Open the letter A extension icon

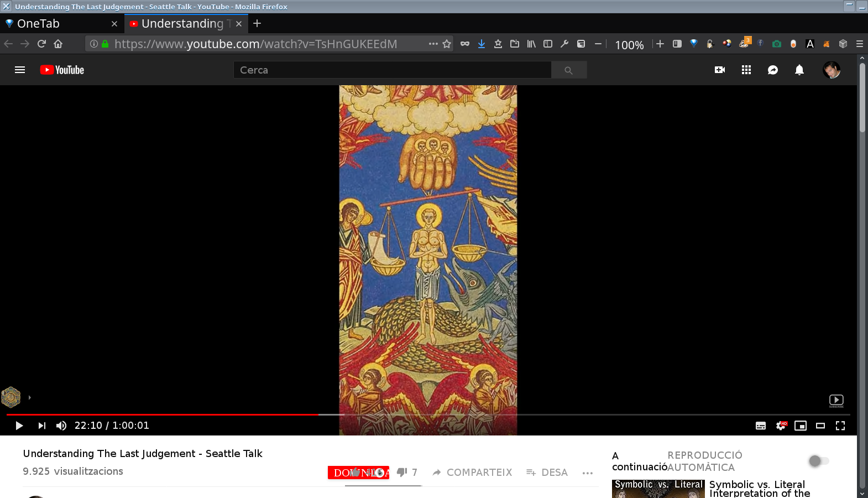click(810, 44)
